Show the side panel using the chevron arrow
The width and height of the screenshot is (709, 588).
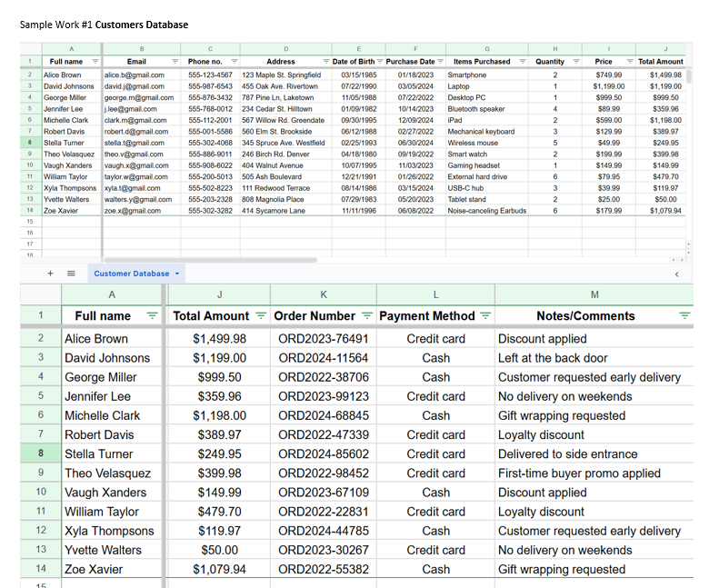click(677, 274)
